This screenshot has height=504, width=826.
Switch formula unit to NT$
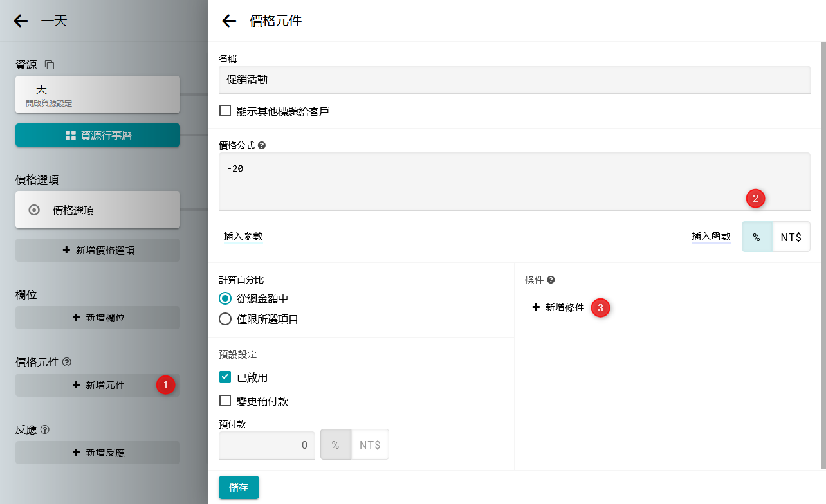791,237
